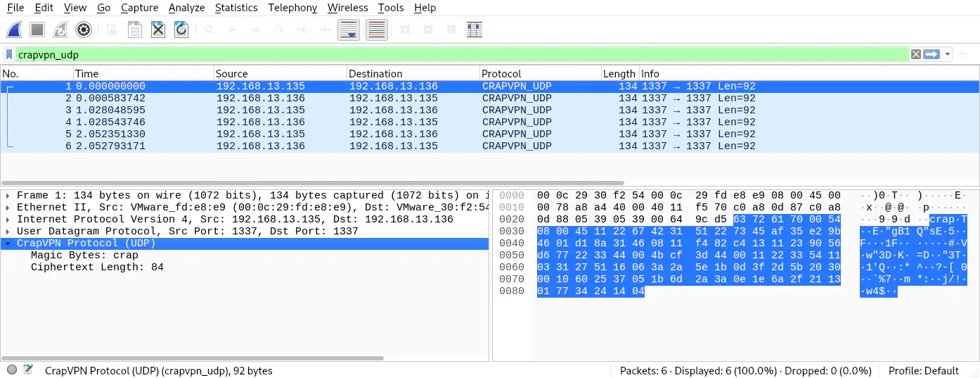Screen dimensions: 980x378
Task: Open the Analyze menu
Action: [x=186, y=8]
